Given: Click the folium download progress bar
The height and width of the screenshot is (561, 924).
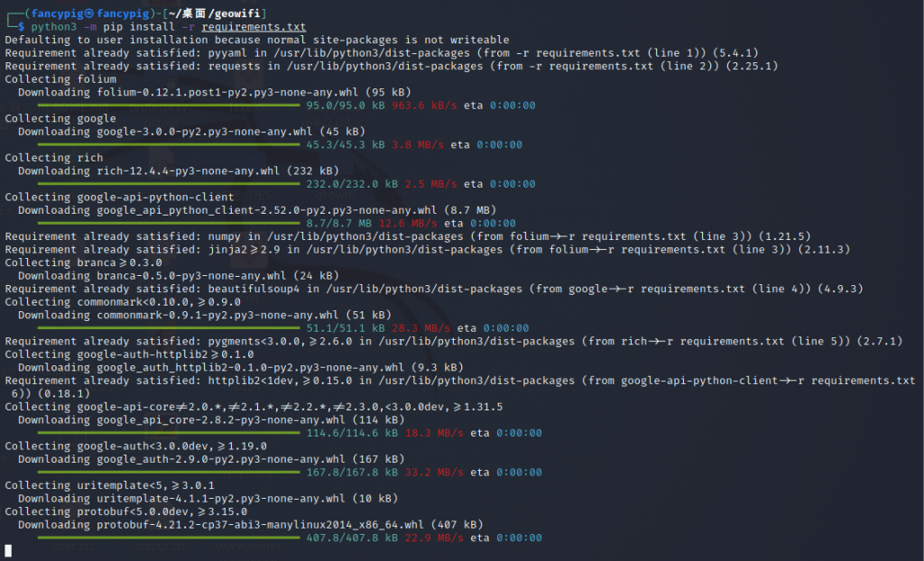Looking at the screenshot, I should [x=169, y=106].
